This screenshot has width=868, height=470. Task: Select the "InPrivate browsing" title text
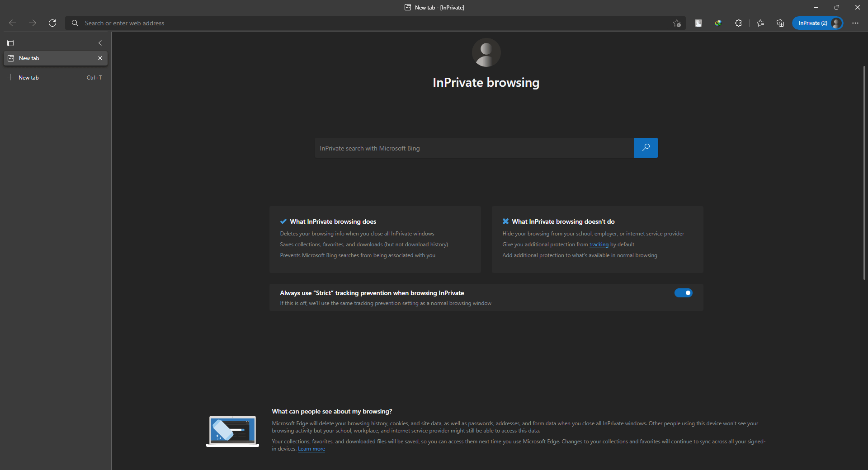tap(486, 82)
